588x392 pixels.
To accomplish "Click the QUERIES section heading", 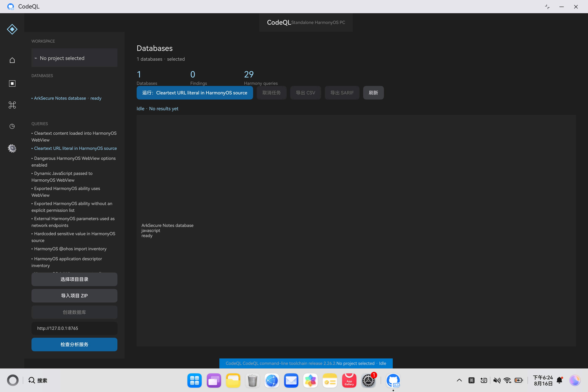I will tap(40, 124).
